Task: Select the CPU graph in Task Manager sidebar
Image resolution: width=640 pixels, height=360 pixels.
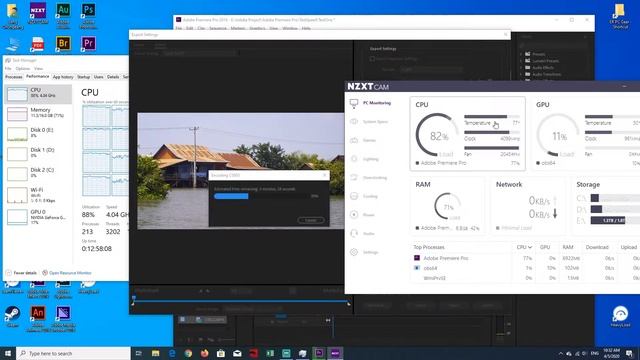Action: (x=38, y=94)
